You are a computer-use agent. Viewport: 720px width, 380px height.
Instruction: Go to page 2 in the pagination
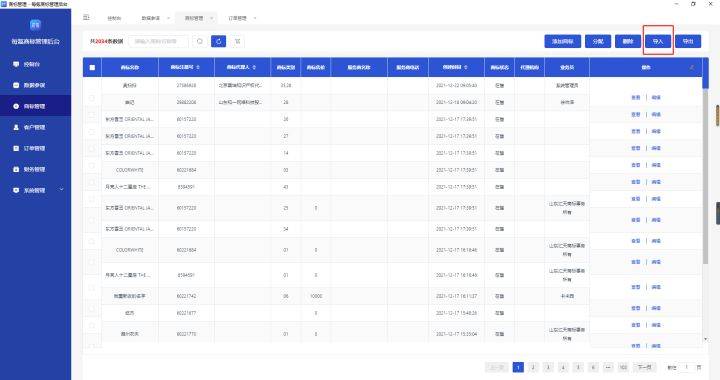pos(533,367)
